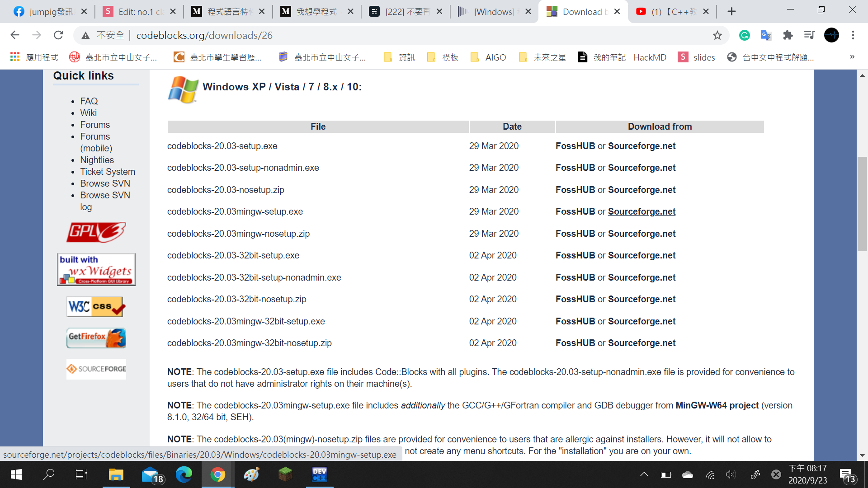Open Dev-C++ from the taskbar
The height and width of the screenshot is (488, 868).
pos(320,474)
